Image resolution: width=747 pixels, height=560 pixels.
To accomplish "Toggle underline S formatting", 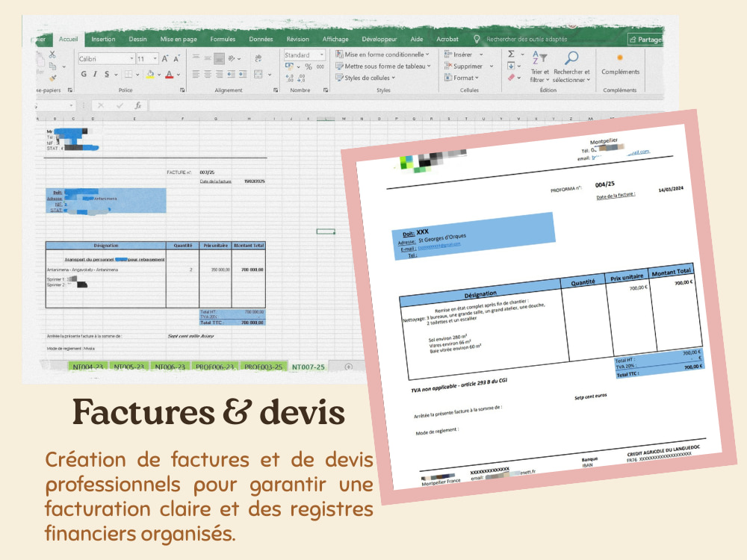I will point(107,74).
